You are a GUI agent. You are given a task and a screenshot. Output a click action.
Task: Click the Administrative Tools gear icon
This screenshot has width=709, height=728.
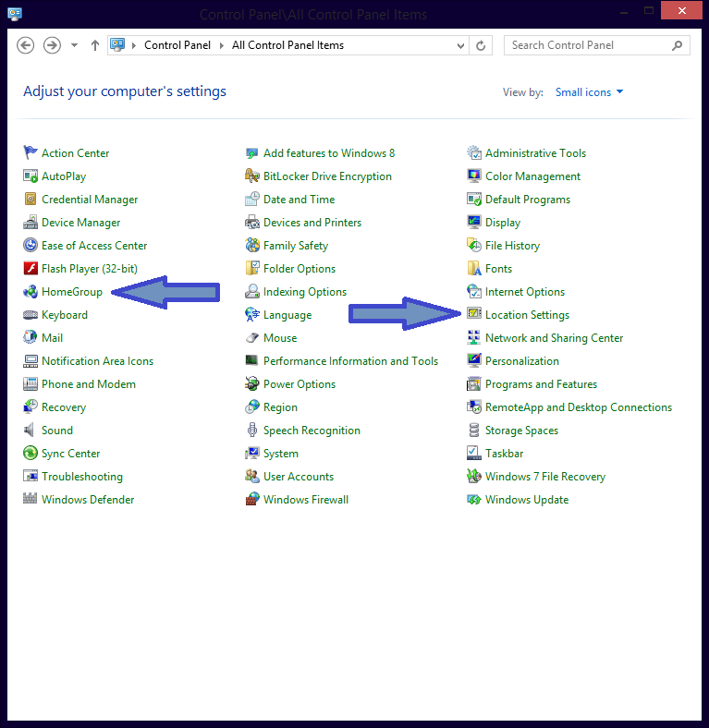[x=474, y=152]
